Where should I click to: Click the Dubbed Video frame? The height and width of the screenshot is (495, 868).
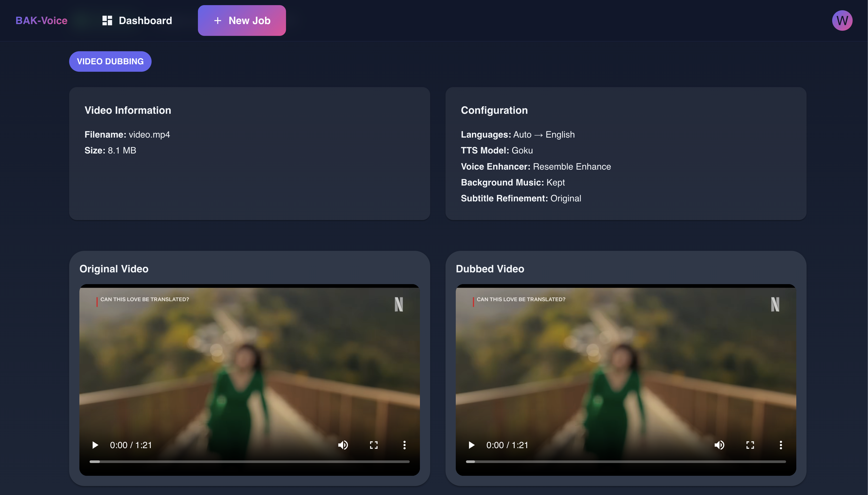pyautogui.click(x=626, y=367)
